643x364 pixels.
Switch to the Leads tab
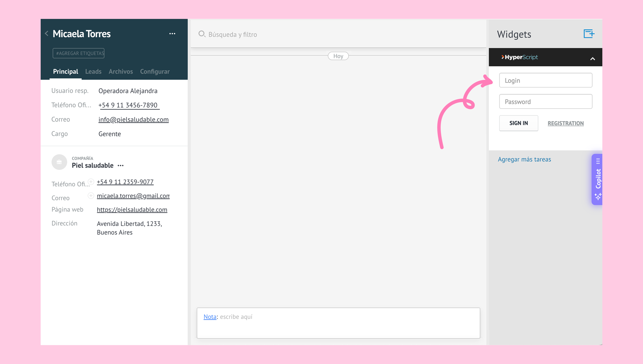[x=93, y=71]
